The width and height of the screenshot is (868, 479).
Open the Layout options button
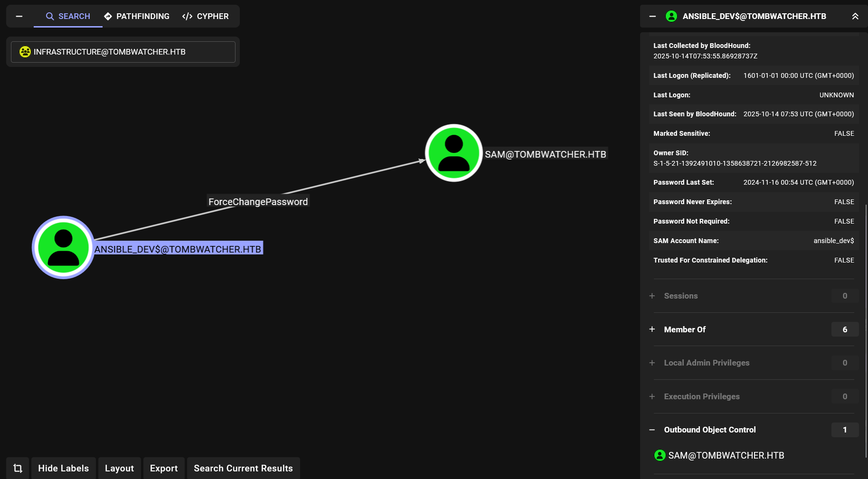(119, 468)
